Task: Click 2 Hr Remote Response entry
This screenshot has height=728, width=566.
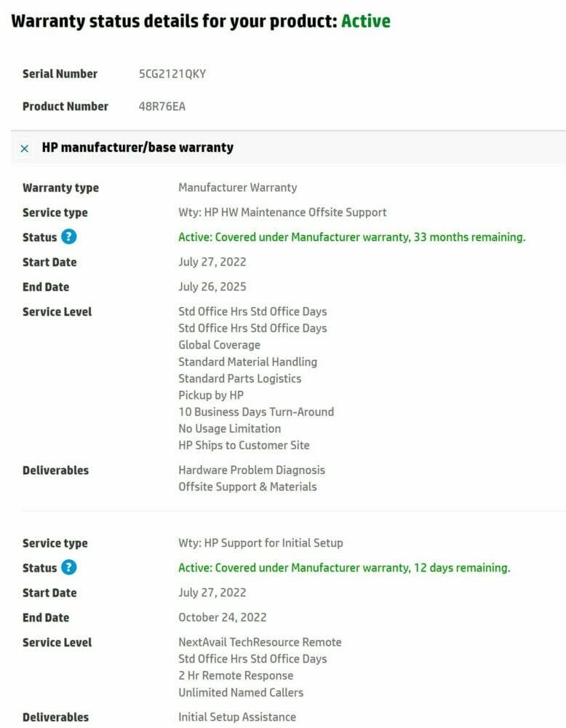Action: point(236,676)
